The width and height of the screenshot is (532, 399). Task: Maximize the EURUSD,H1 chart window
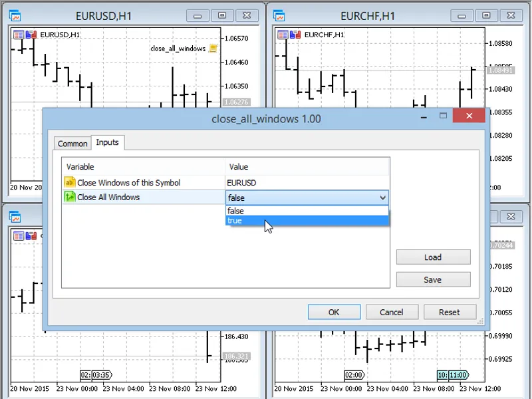(x=222, y=15)
